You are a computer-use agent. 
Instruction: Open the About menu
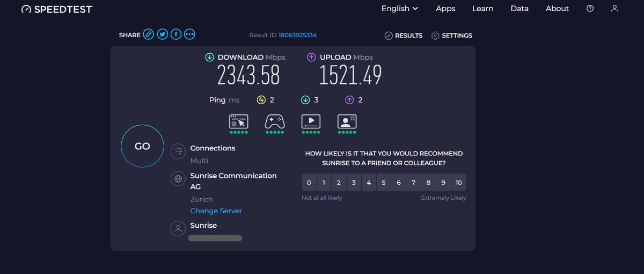557,9
